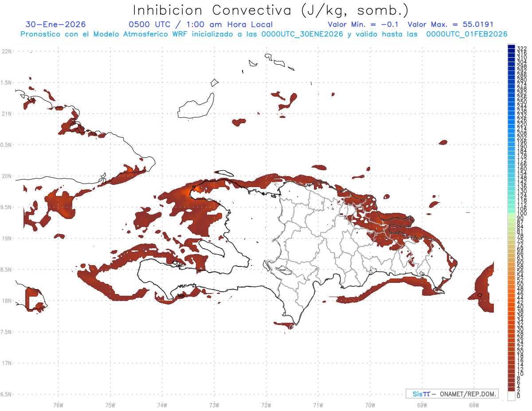532x411 pixels.
Task: Click the "73W" longitude label
Action: click(x=214, y=405)
